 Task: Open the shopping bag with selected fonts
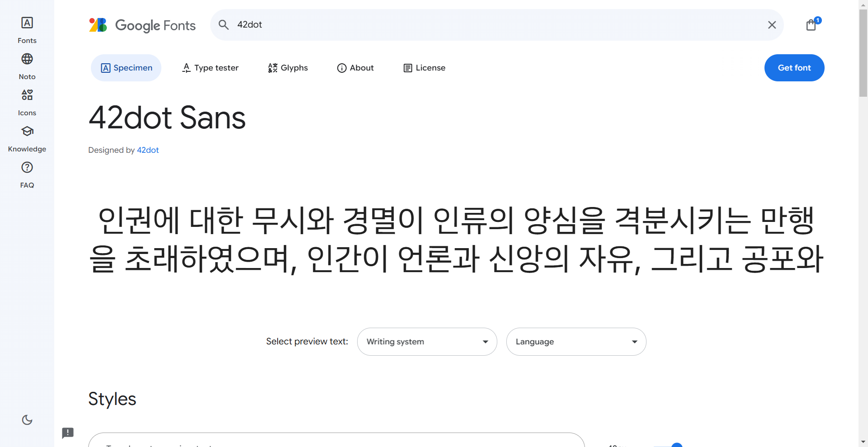pyautogui.click(x=811, y=25)
